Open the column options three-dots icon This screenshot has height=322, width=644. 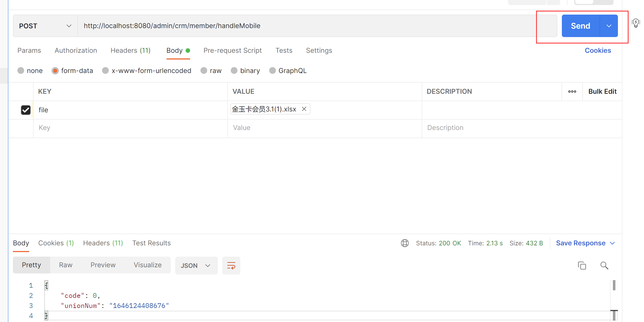(572, 92)
